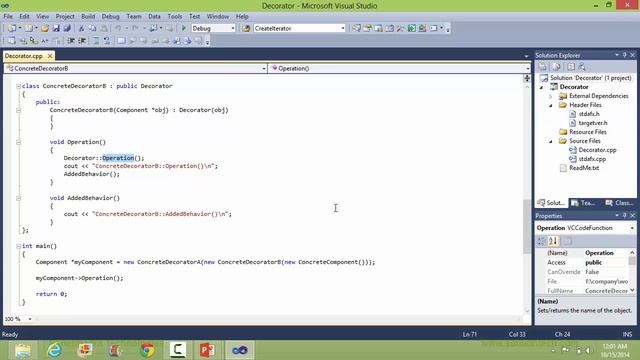640x360 pixels.
Task: Collapse the void AddedBehavior() code block
Action: (x=18, y=198)
